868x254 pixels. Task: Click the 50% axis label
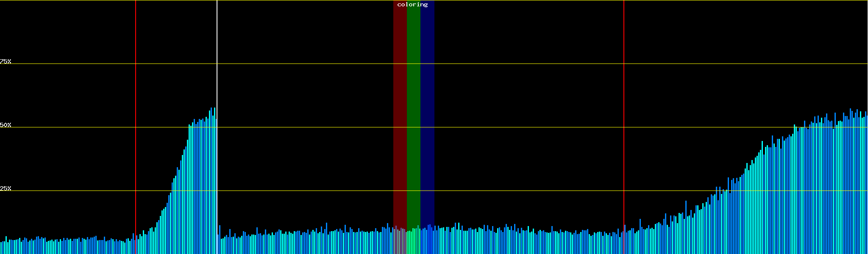click(6, 125)
